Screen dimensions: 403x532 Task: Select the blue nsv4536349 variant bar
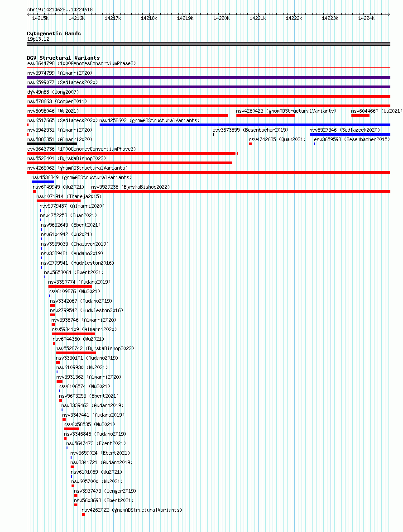43,182
